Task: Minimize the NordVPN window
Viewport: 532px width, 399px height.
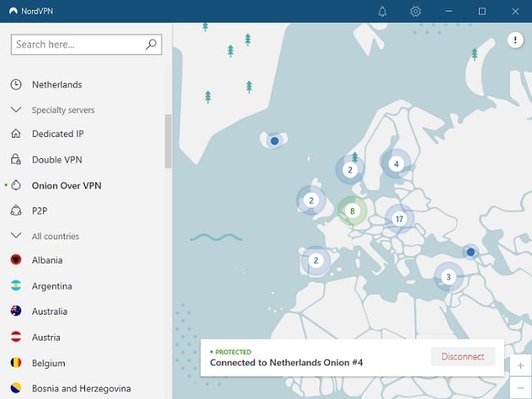Action: pos(449,11)
